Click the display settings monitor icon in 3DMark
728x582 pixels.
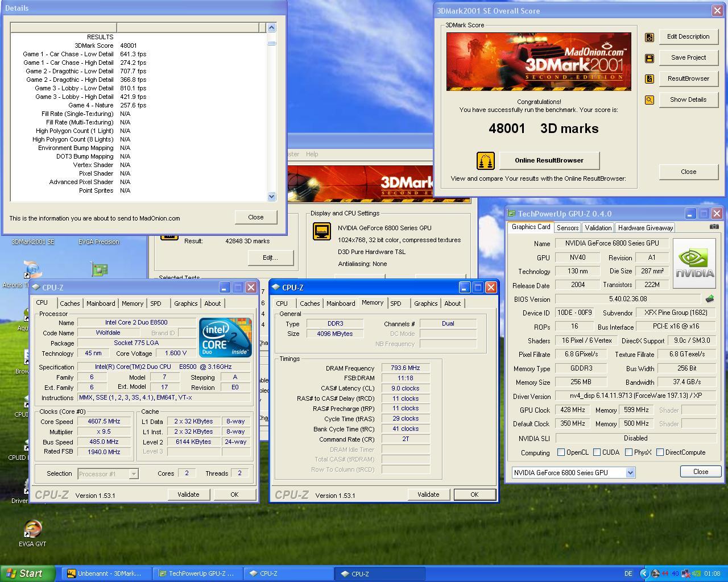[322, 231]
